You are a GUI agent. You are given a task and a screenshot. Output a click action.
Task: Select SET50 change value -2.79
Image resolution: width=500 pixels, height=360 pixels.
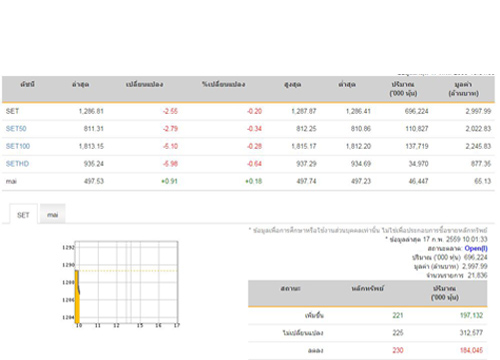click(x=170, y=129)
